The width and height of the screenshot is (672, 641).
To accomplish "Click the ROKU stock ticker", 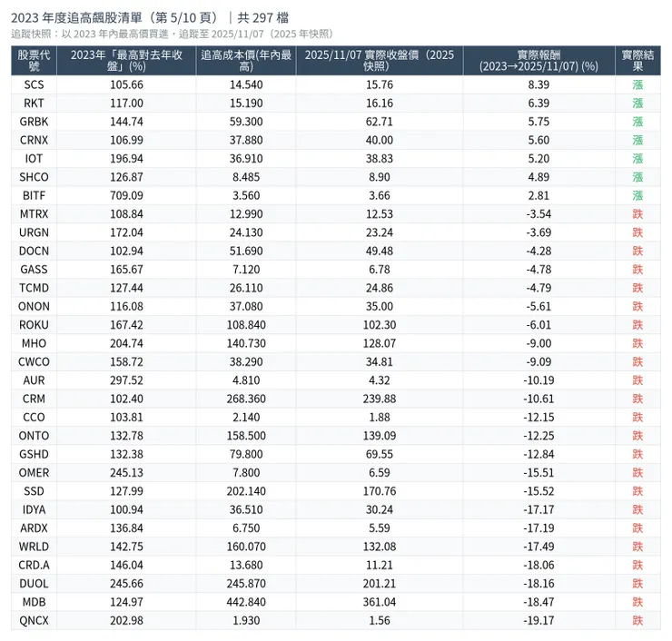I will coord(35,325).
